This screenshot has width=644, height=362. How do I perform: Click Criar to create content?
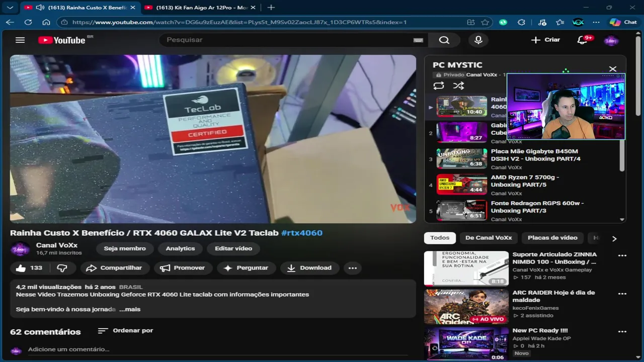[545, 40]
